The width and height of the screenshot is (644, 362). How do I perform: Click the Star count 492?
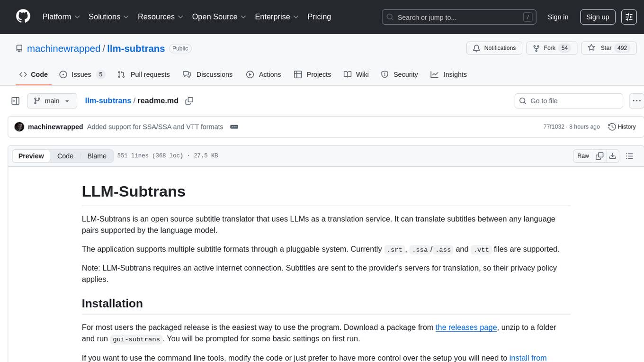coord(622,48)
